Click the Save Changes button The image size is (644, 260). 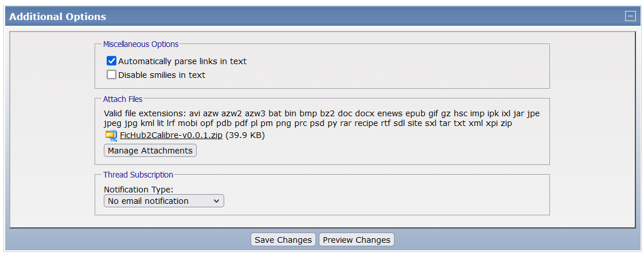coord(283,240)
